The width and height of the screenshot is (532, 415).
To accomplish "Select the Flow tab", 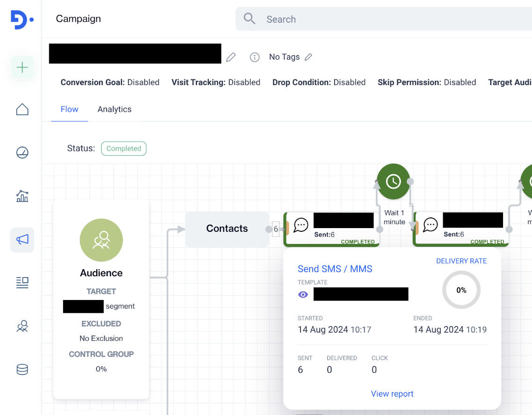I will (x=69, y=109).
